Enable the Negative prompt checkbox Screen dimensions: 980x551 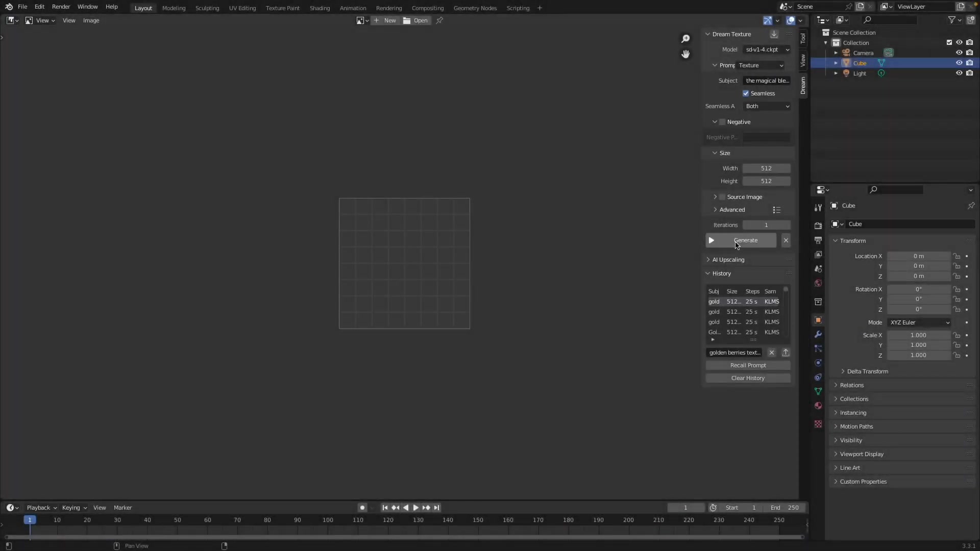tap(722, 122)
